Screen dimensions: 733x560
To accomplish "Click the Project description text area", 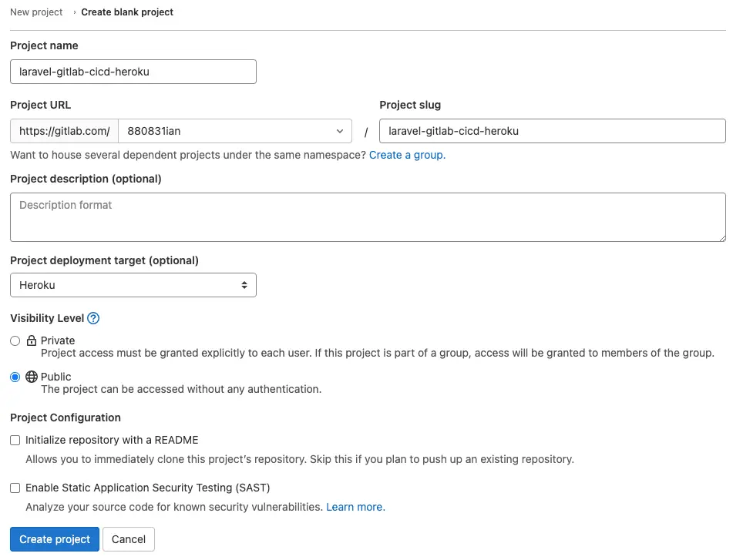I will click(368, 217).
